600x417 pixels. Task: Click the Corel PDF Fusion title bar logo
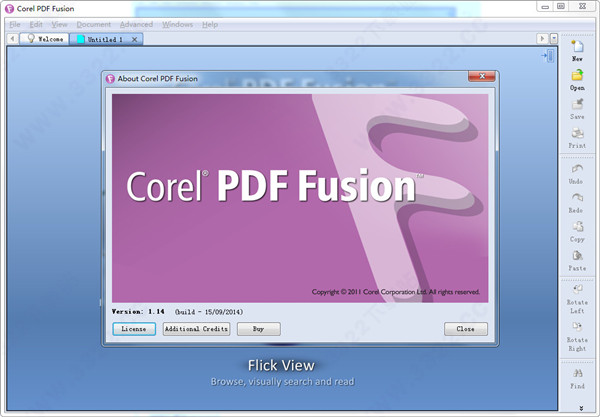pyautogui.click(x=10, y=8)
